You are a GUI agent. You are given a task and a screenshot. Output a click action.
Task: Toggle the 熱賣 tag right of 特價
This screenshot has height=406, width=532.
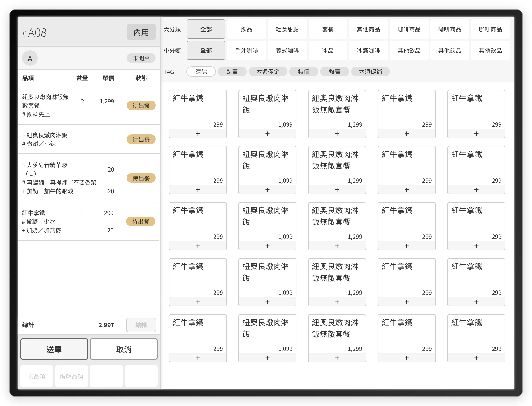point(334,72)
